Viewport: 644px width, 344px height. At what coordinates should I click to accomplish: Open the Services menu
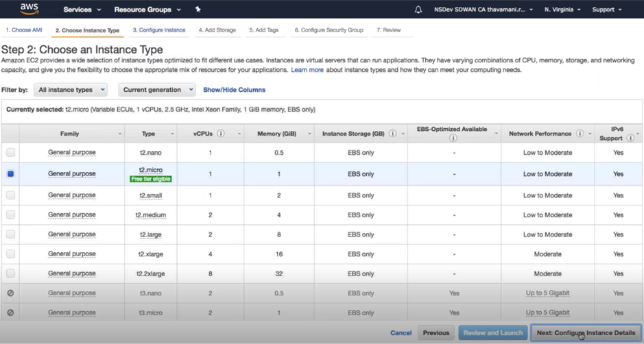82,10
